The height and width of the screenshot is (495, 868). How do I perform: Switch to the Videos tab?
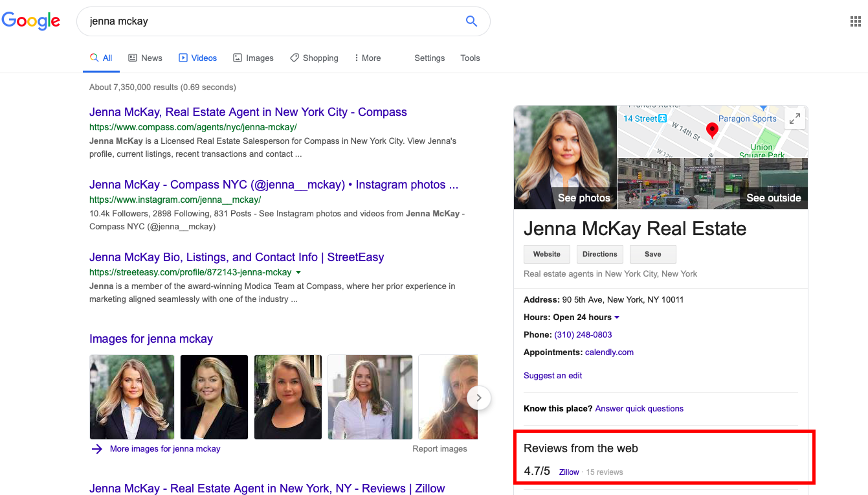pos(197,58)
